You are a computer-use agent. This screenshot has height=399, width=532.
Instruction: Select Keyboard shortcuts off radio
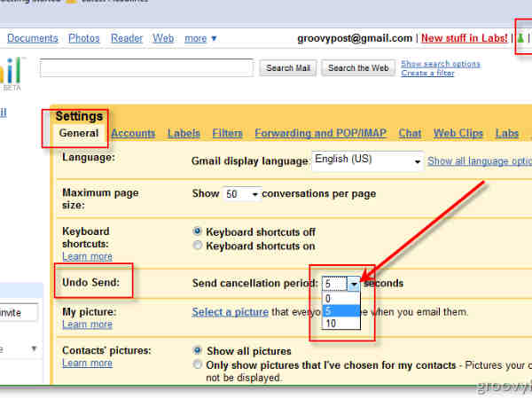click(197, 231)
